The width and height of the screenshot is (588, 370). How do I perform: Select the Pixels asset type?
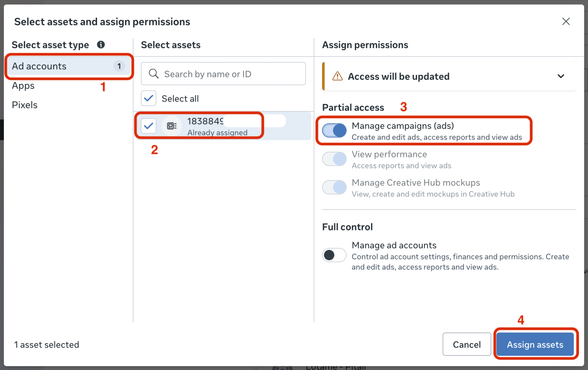point(25,105)
